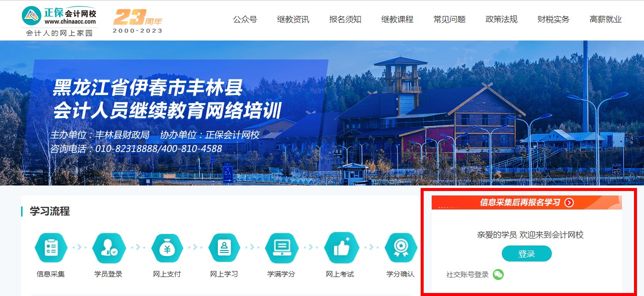Select 继教课程 from the top menu
Image resolution: width=644 pixels, height=296 pixels.
(397, 19)
